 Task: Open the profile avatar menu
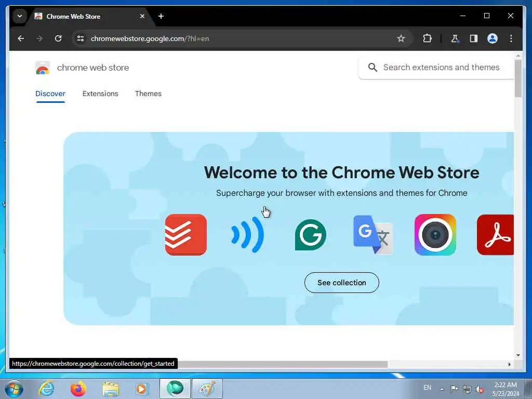click(x=493, y=38)
